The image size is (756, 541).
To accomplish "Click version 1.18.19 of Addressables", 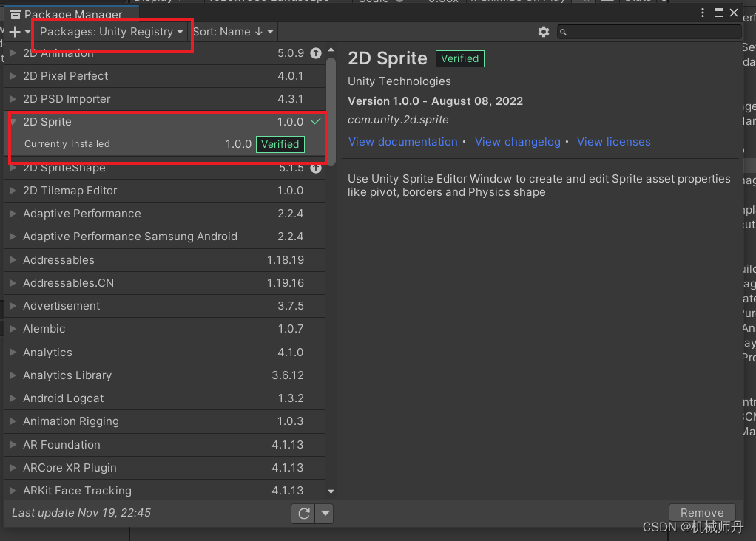I will (x=286, y=260).
